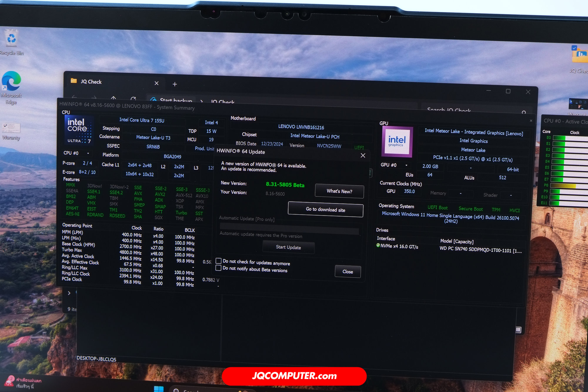The image size is (588, 392).
Task: Click Go to download site button
Action: coord(325,209)
